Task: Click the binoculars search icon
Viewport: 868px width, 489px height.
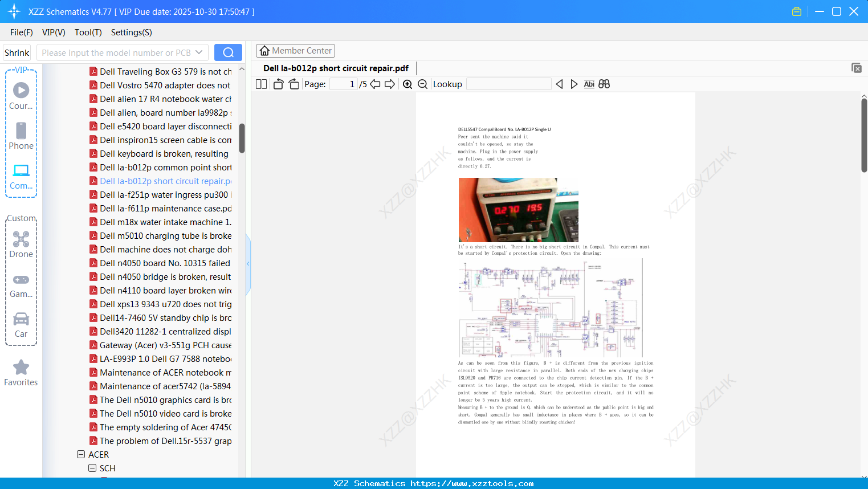Action: coord(604,84)
